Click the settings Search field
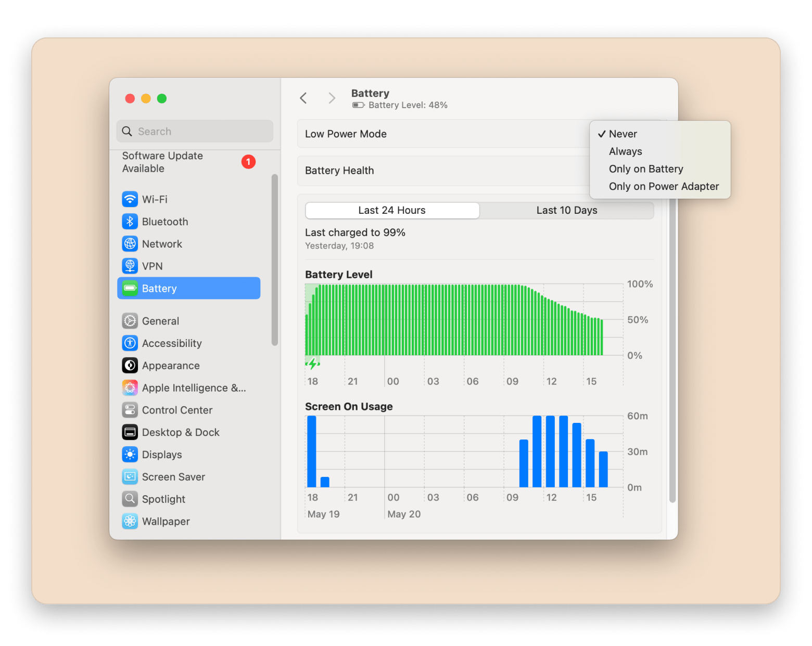The height and width of the screenshot is (646, 812). pyautogui.click(x=195, y=132)
